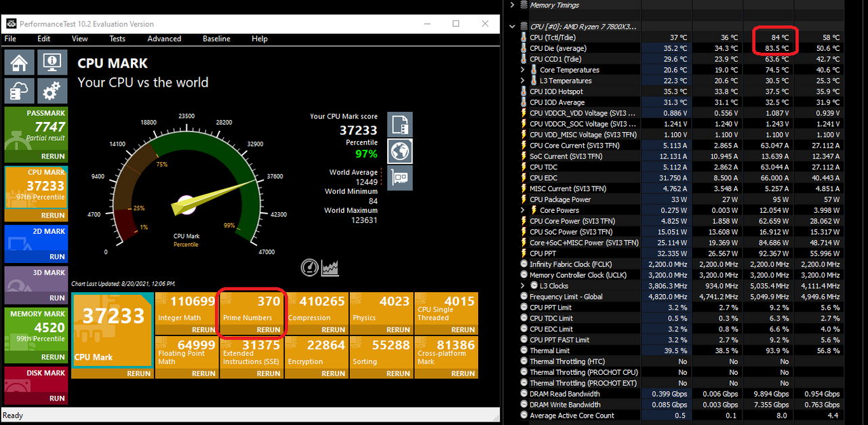Switch to the gauge view icon
The height and width of the screenshot is (425, 868).
[309, 268]
